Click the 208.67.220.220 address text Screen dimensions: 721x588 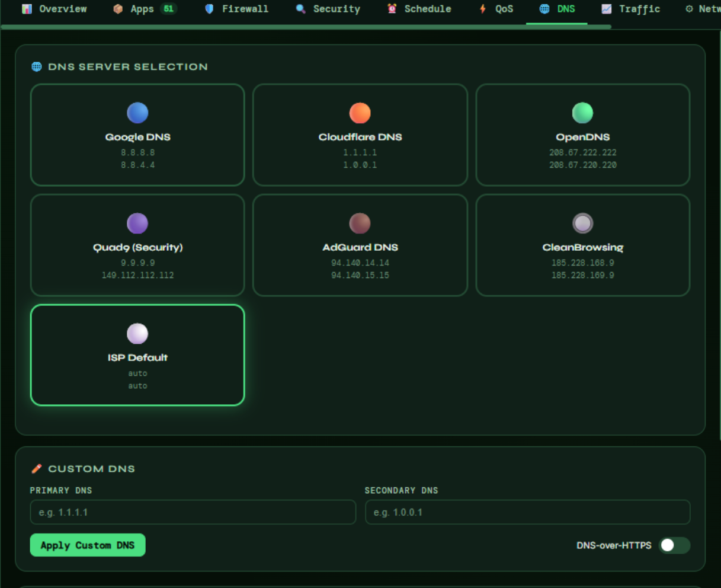point(583,165)
